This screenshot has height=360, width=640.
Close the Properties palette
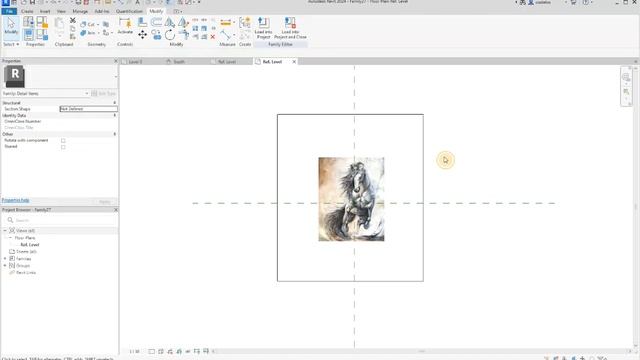pyautogui.click(x=116, y=61)
